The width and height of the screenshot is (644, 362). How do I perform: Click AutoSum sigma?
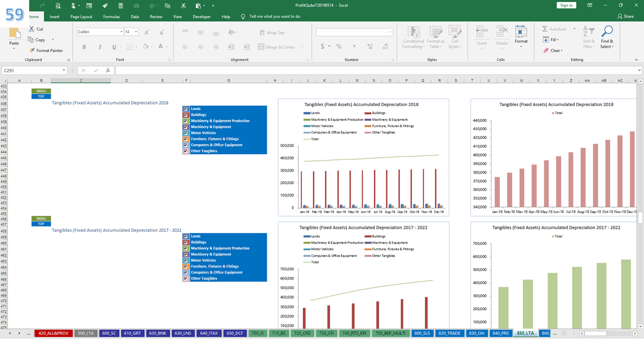(x=545, y=29)
